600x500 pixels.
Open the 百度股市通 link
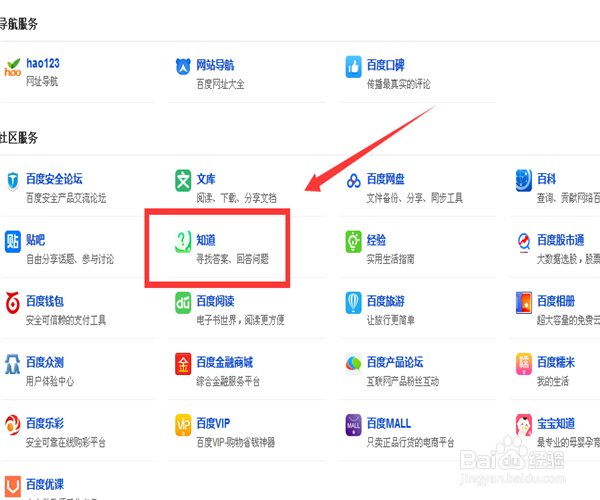(x=561, y=240)
